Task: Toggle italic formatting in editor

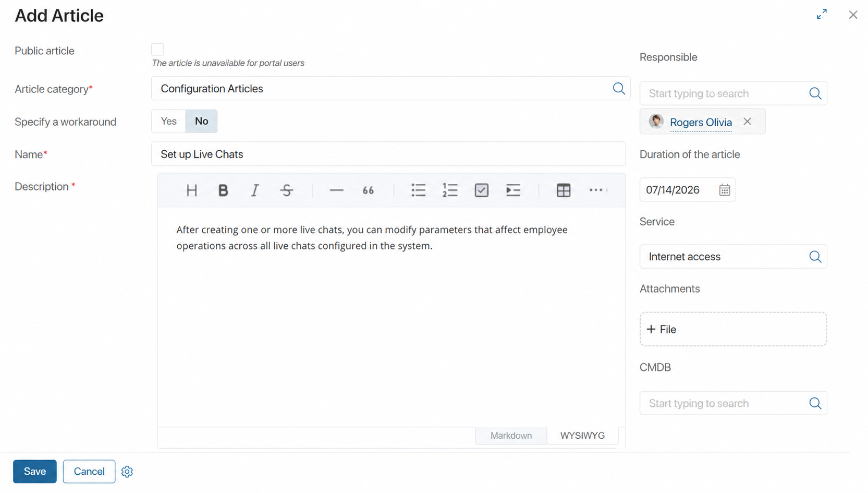Action: point(254,190)
